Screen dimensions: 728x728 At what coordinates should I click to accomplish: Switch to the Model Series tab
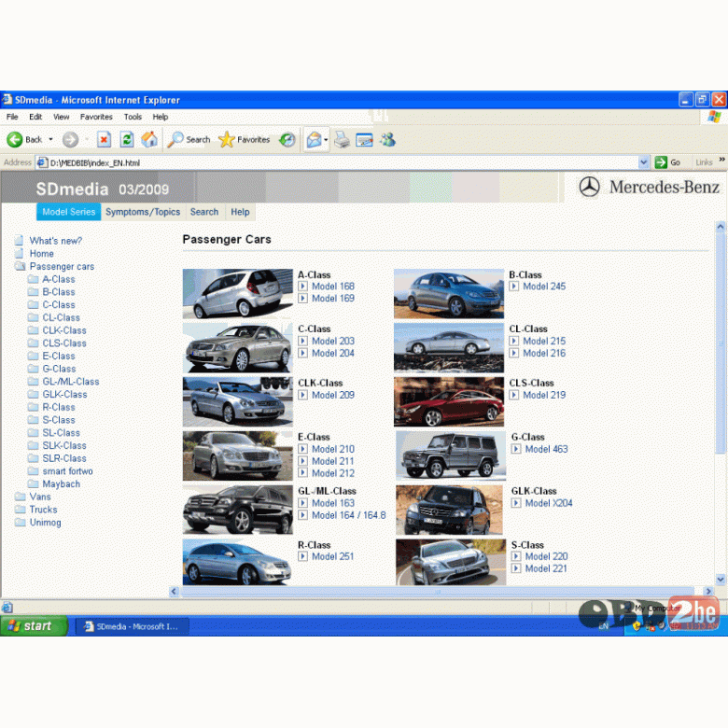[69, 212]
